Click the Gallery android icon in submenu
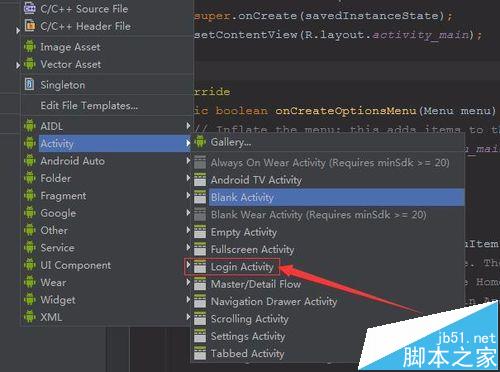This screenshot has height=372, width=500. 200,142
